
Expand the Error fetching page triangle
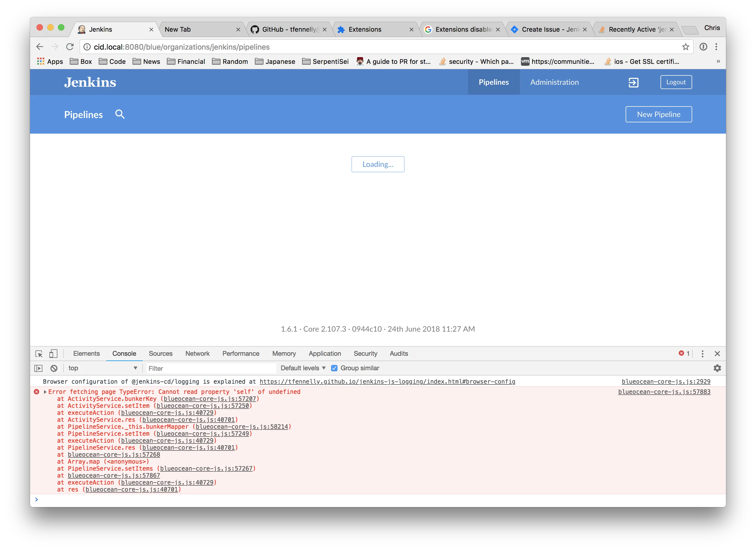tap(45, 392)
